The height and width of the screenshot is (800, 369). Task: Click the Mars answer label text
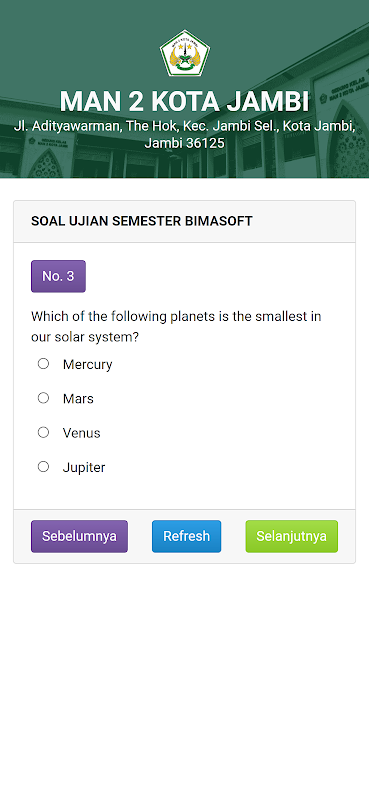[x=78, y=399]
